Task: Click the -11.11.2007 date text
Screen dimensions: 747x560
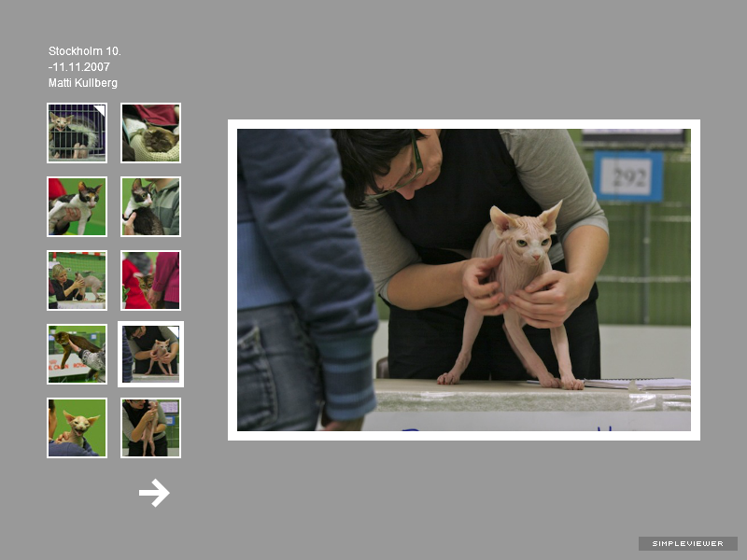Action: point(79,66)
